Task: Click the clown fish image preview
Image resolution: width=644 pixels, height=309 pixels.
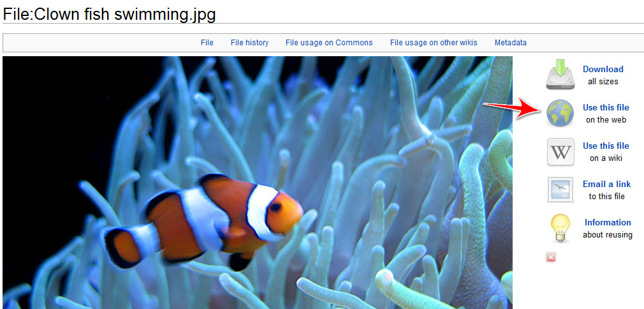Action: tap(258, 183)
